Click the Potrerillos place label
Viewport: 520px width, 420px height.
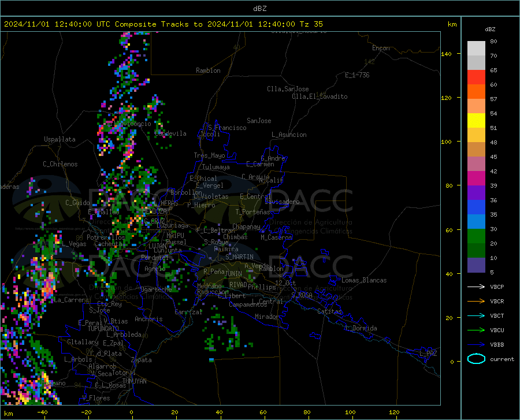tap(106, 237)
